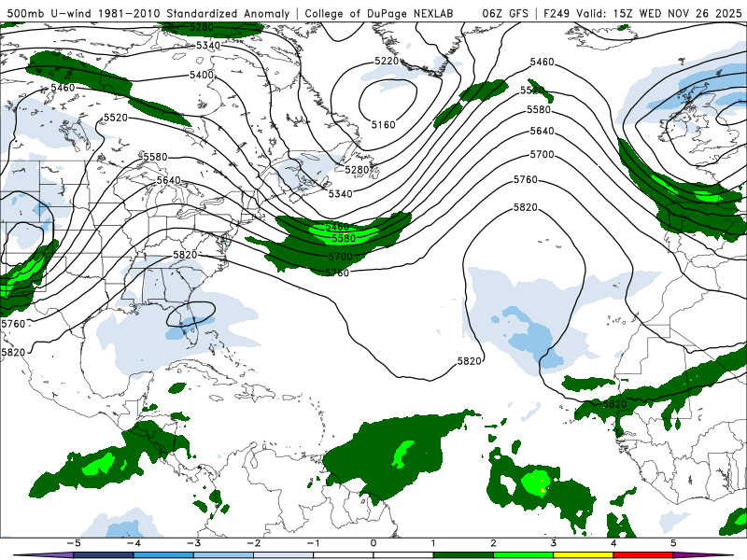Click the small closed contour over Florida
Viewport: 747px width, 560px height.
190,314
